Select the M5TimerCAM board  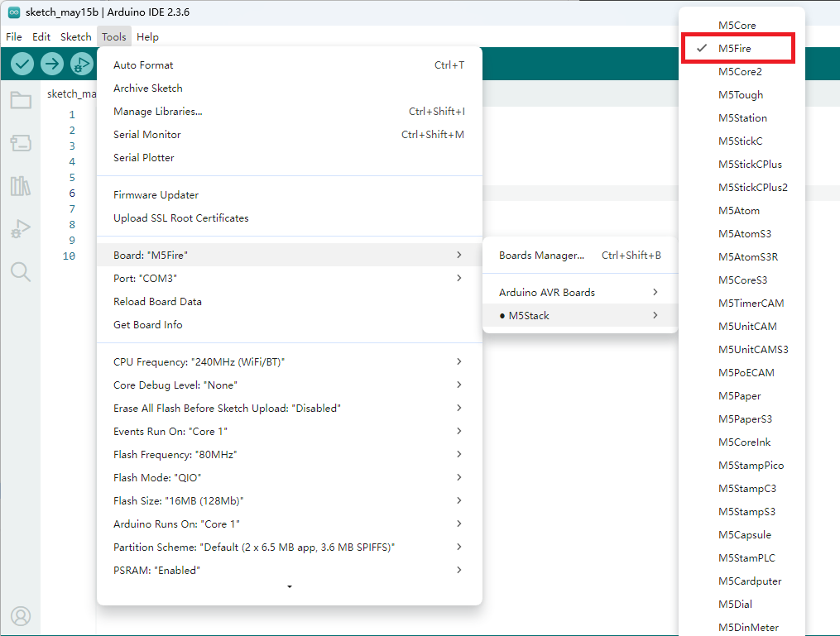click(742, 303)
